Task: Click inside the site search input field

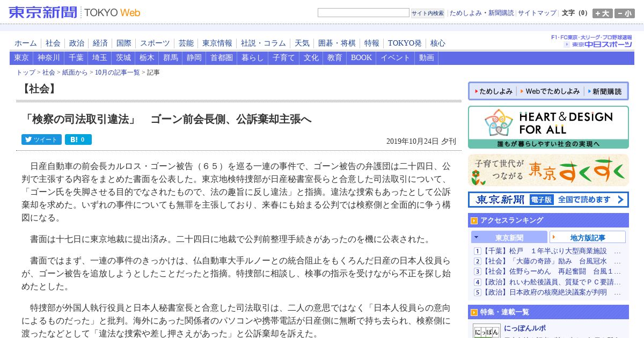Action: 363,13
